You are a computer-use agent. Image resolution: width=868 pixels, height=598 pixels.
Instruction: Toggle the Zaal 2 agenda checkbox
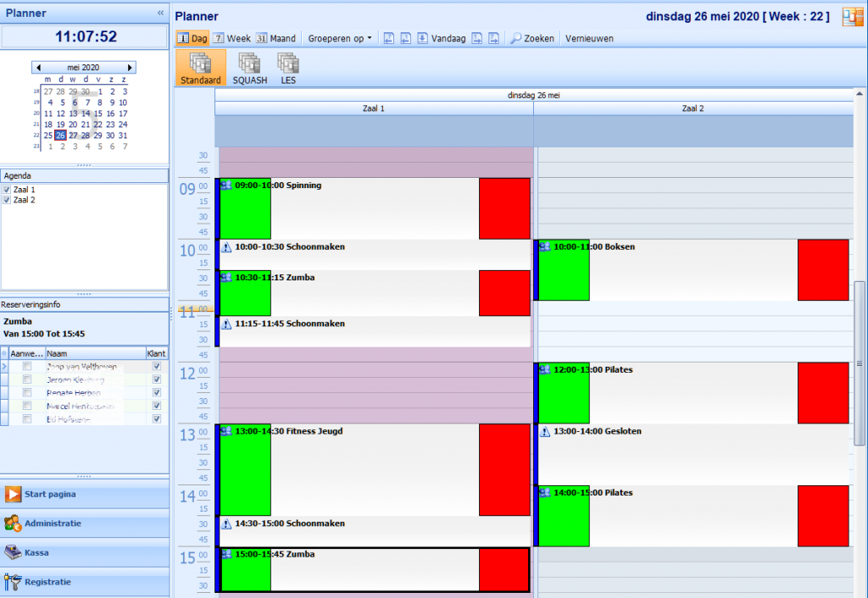(7, 200)
